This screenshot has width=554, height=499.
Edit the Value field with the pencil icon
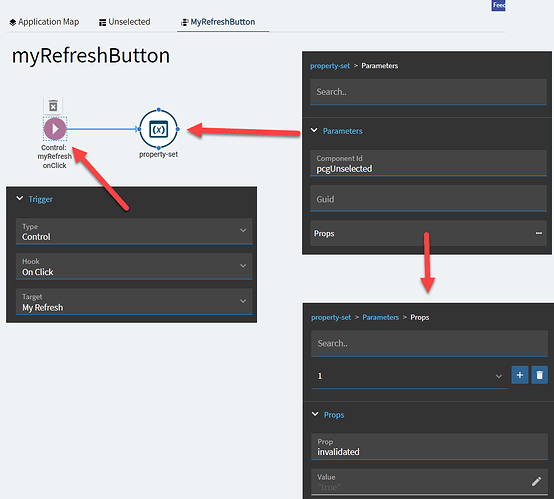(x=536, y=481)
